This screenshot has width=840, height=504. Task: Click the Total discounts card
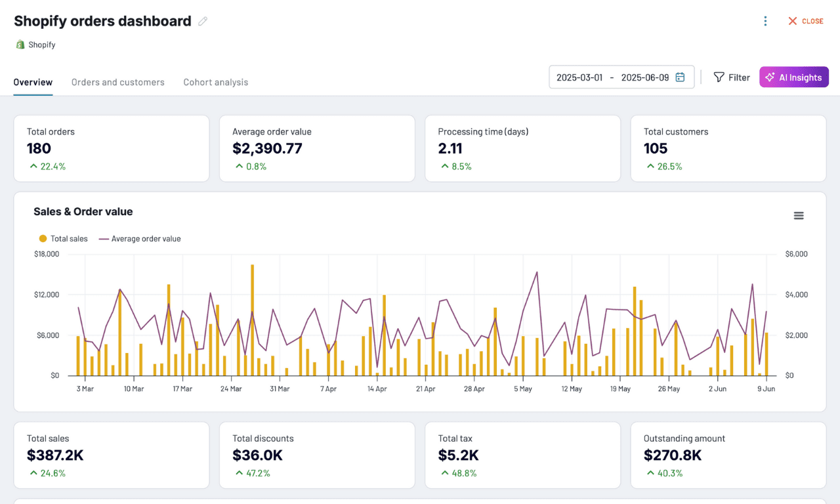pos(317,455)
